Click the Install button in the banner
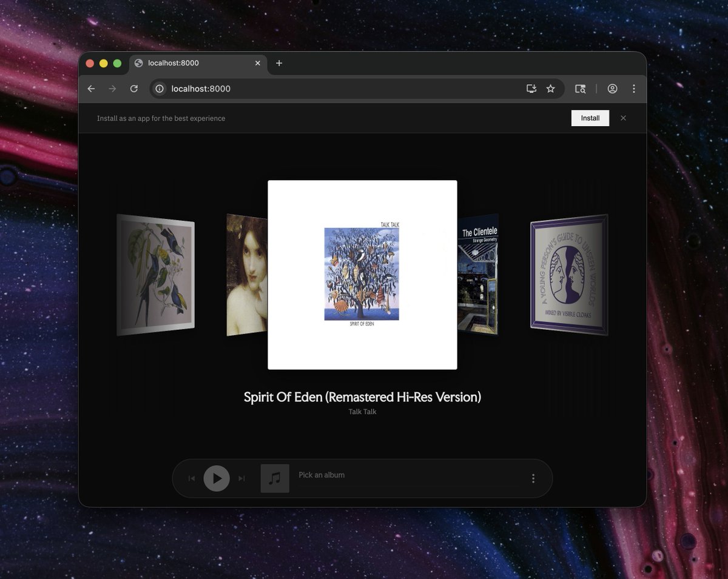The height and width of the screenshot is (579, 728). click(x=590, y=118)
